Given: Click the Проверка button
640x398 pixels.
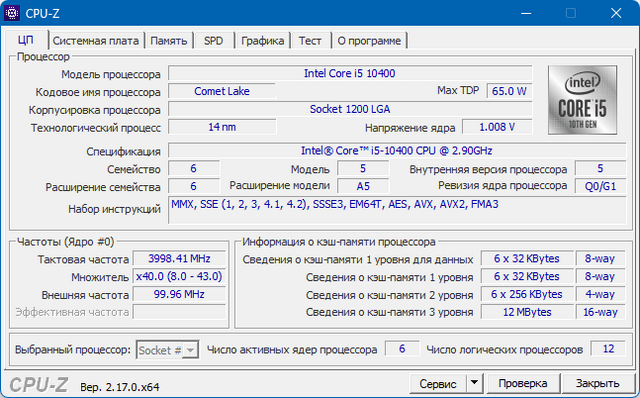Looking at the screenshot, I should coord(522,383).
